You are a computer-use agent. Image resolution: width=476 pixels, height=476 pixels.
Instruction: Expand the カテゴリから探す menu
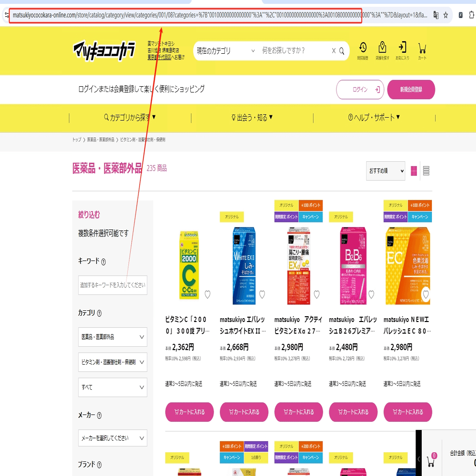click(130, 118)
